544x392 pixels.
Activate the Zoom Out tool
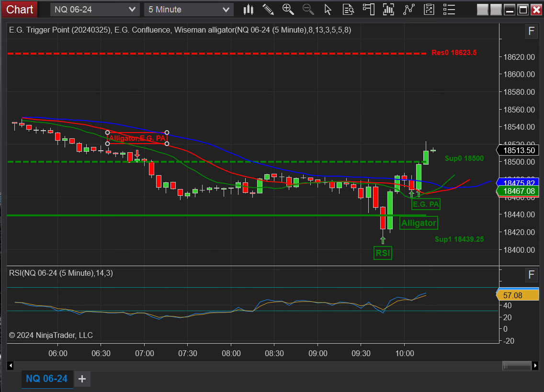point(308,9)
